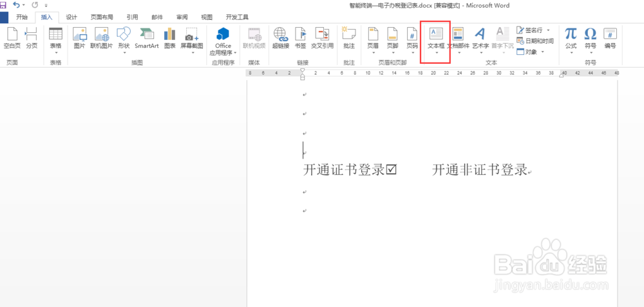Insert a number with 编号

pyautogui.click(x=610, y=39)
